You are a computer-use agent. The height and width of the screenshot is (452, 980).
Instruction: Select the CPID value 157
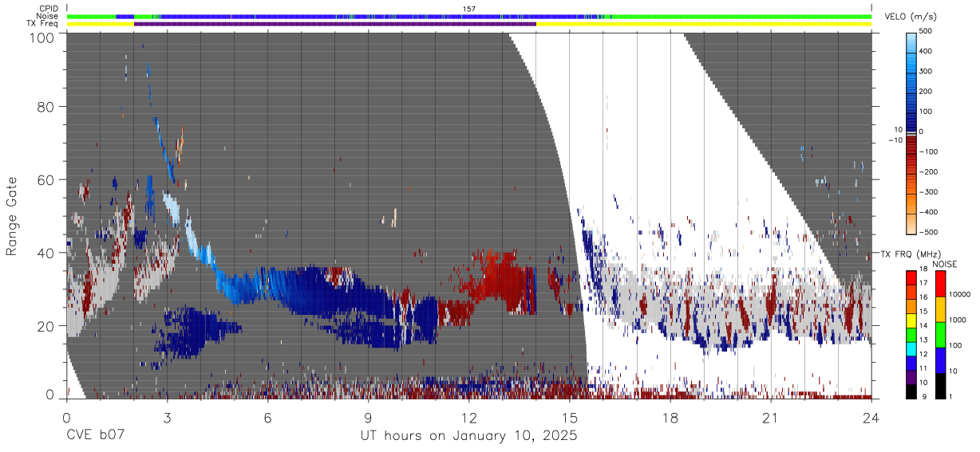click(x=469, y=9)
